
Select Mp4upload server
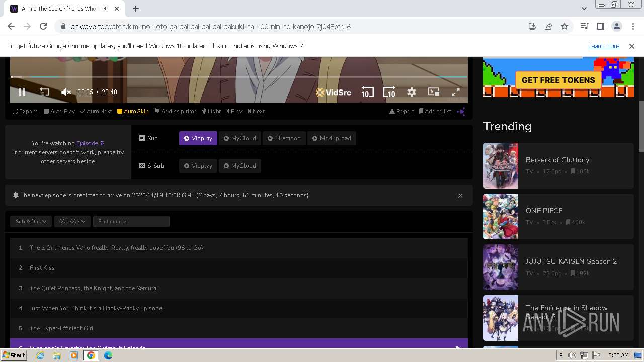332,138
